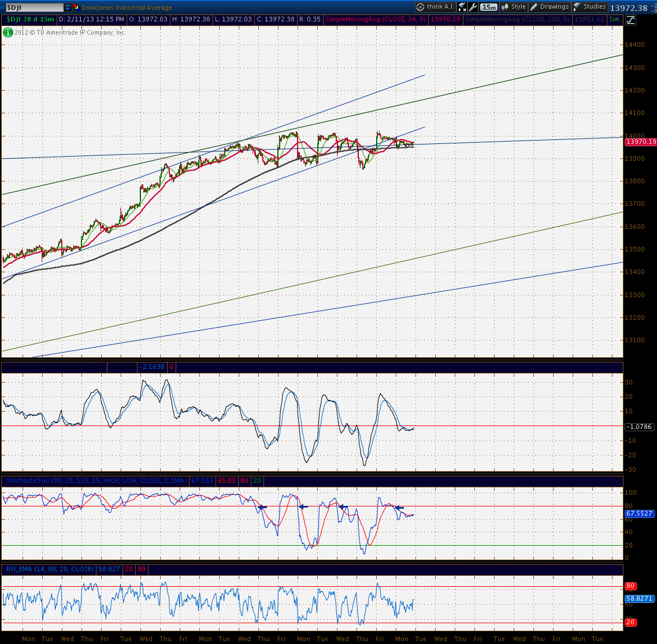The image size is (657, 644).
Task: Click the quick study flask icon
Action: [462, 7]
